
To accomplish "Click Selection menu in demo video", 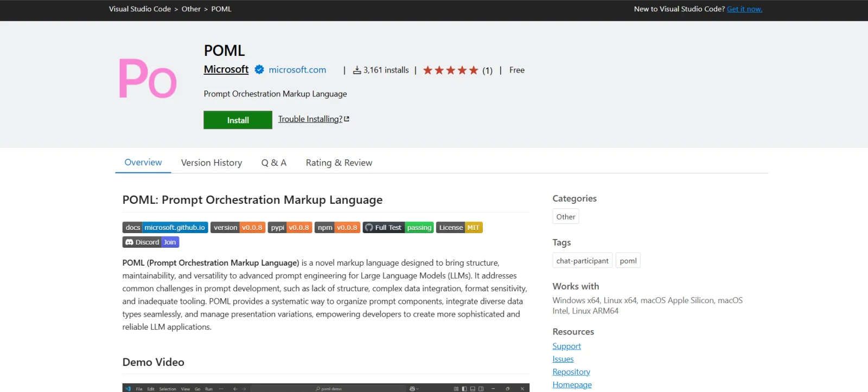I will [168, 389].
